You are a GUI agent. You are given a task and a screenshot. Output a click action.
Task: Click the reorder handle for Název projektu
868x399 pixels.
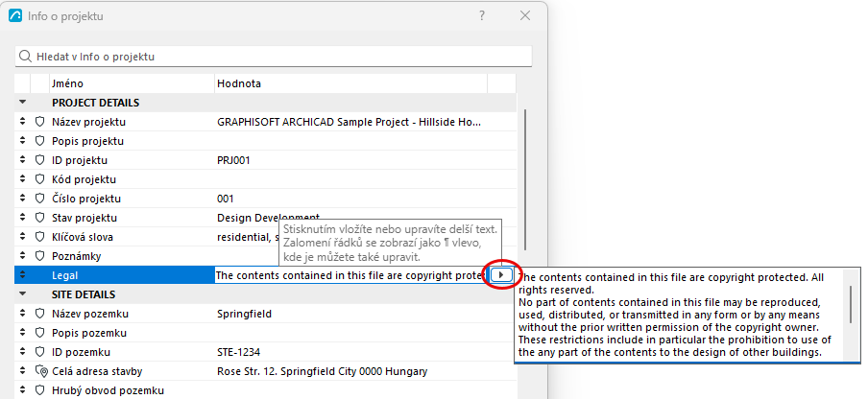tap(23, 122)
